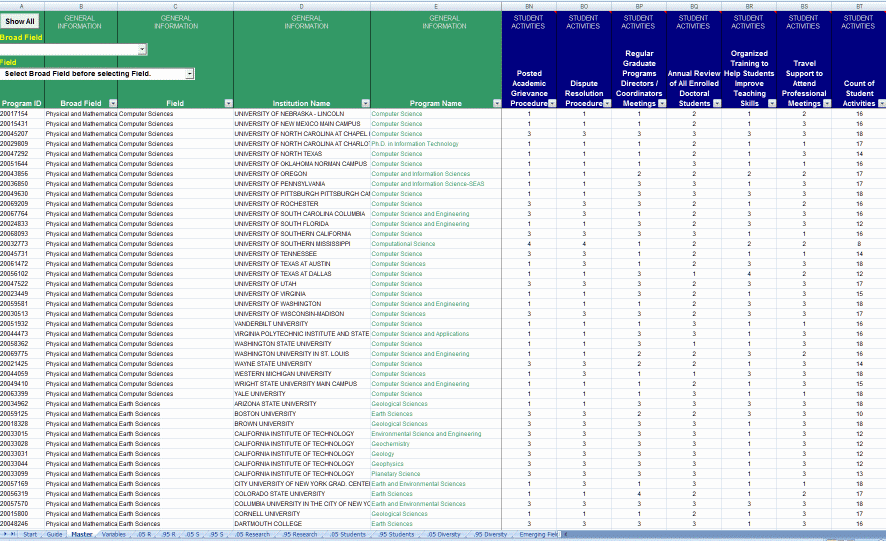Select UNIVERSITY OF UTAH cell
The height and width of the screenshot is (541, 886).
click(x=302, y=284)
